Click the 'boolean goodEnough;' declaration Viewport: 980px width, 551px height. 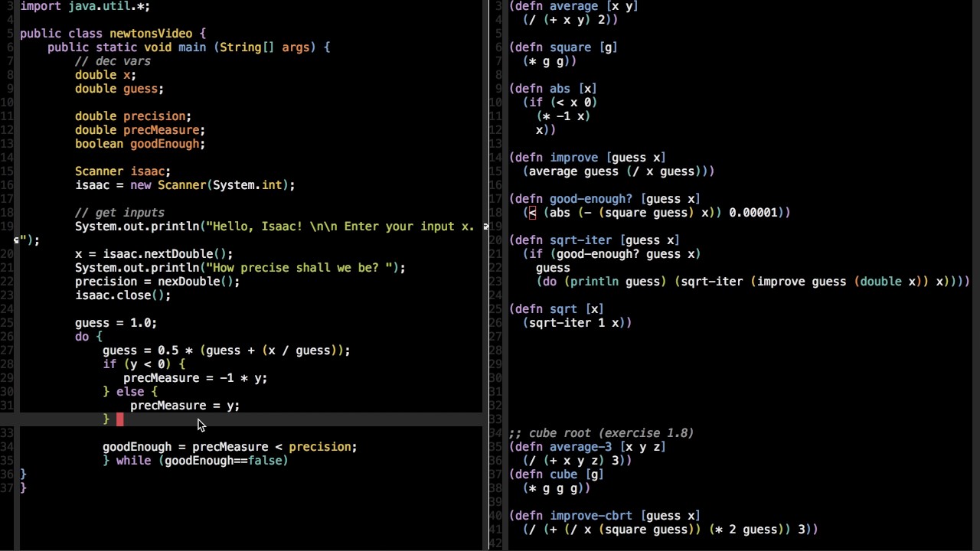140,144
